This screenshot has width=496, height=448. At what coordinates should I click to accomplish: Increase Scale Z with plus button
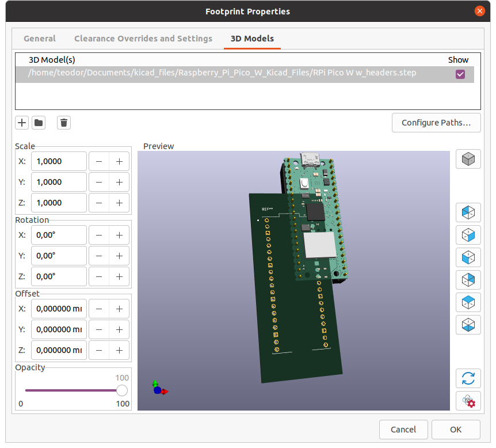[x=119, y=203]
